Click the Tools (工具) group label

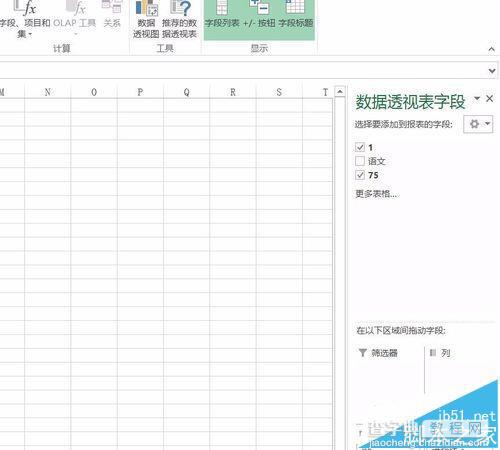tap(165, 48)
